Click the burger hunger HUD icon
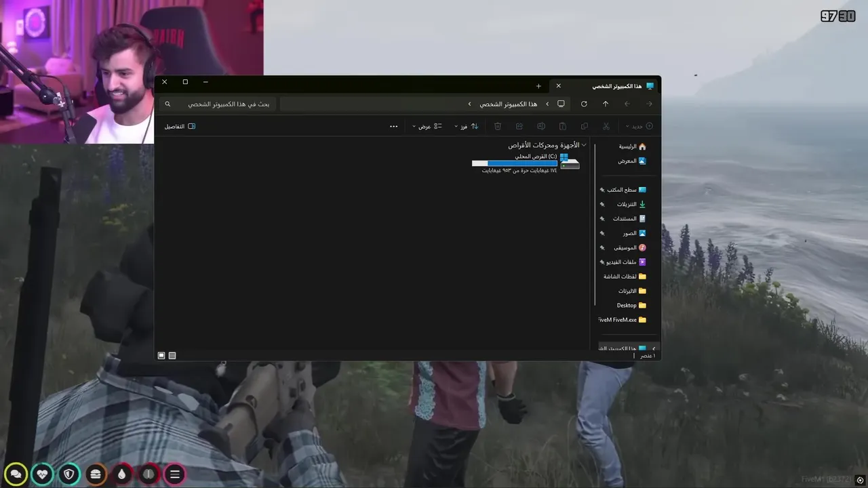This screenshot has width=868, height=488. coord(96,474)
